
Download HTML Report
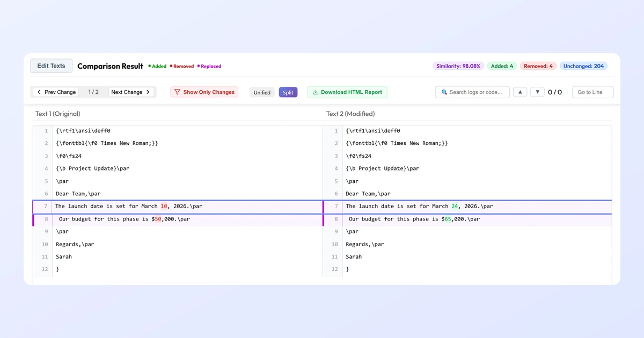pos(347,92)
